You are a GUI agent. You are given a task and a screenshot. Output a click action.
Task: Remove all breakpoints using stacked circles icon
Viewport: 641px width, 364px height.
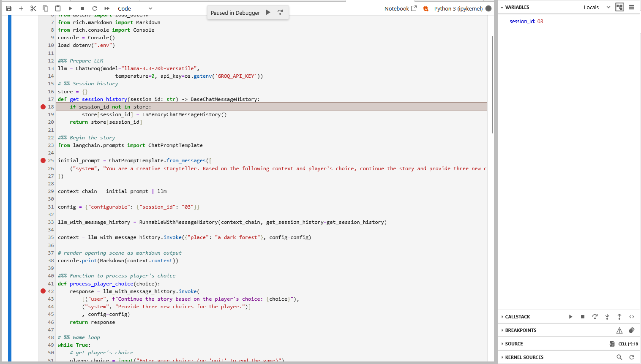click(632, 330)
